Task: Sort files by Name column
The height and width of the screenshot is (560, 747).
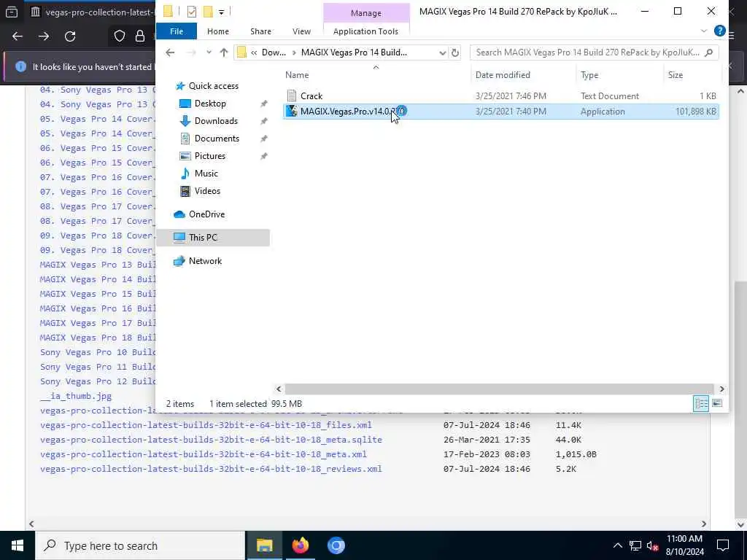Action: coord(297,75)
